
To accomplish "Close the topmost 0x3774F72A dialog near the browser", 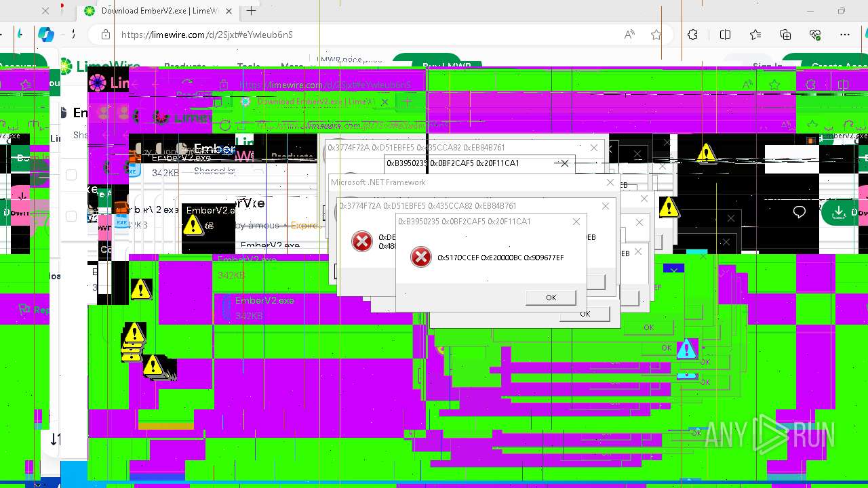I will [595, 148].
